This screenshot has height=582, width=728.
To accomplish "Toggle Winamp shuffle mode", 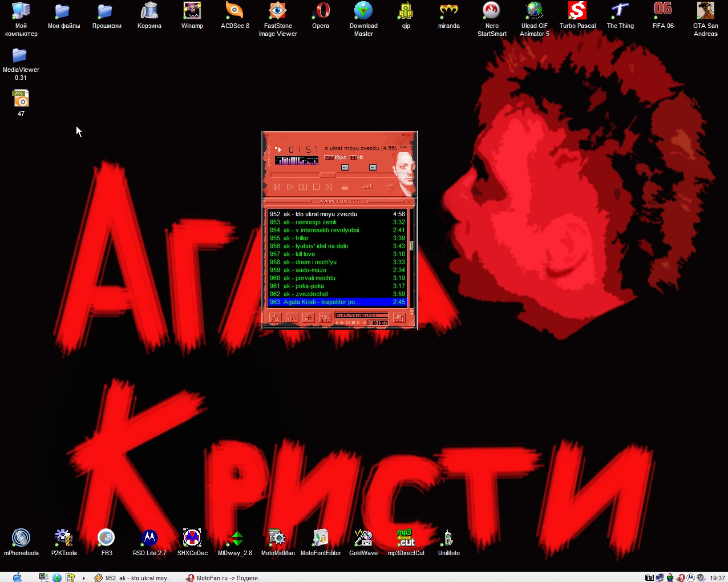I will (367, 186).
